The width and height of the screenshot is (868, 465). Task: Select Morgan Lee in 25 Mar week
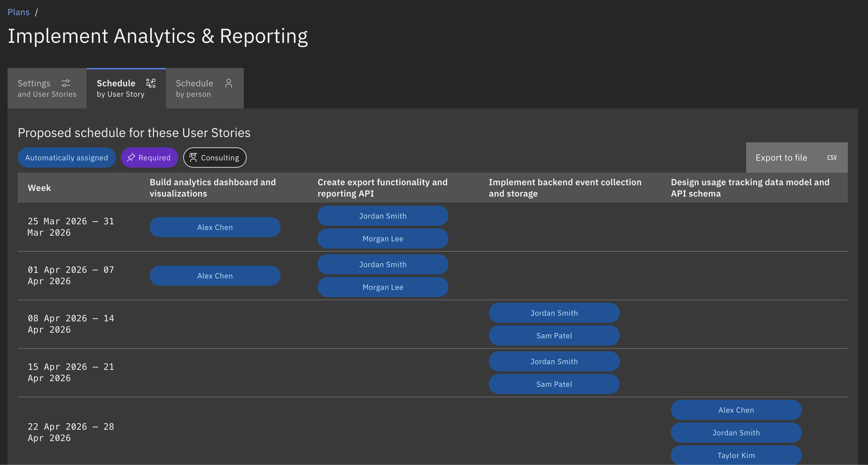[x=383, y=239]
